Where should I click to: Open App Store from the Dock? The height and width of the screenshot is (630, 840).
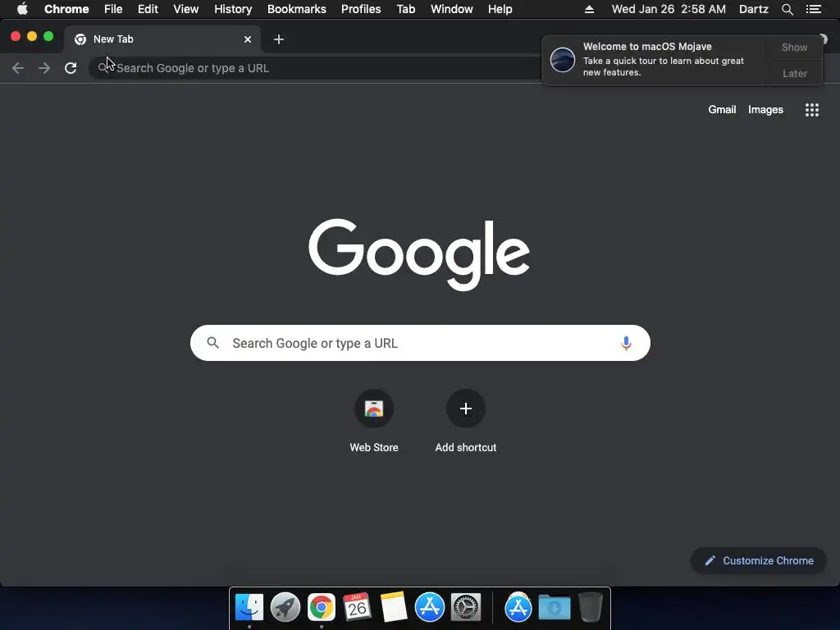[430, 607]
